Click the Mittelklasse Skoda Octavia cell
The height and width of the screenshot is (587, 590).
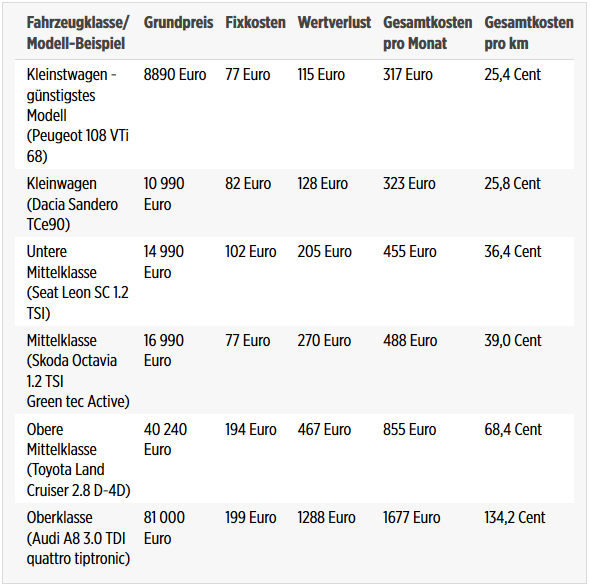pos(78,371)
